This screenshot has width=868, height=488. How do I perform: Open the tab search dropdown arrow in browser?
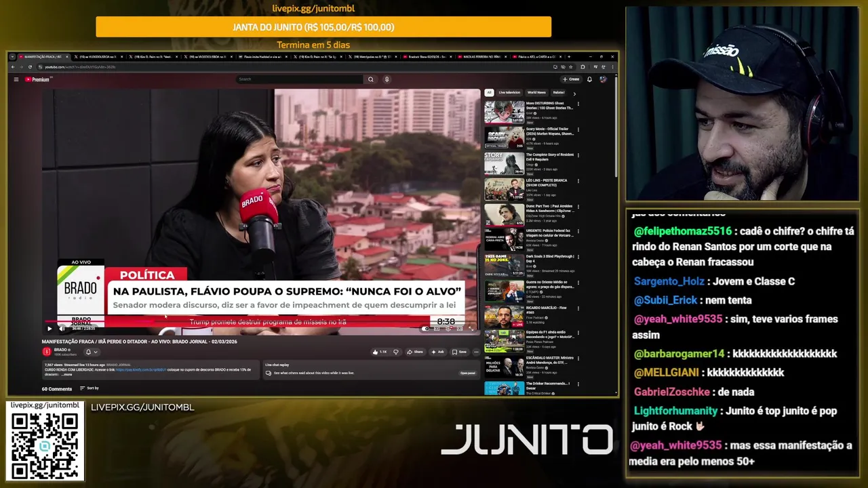pos(12,57)
